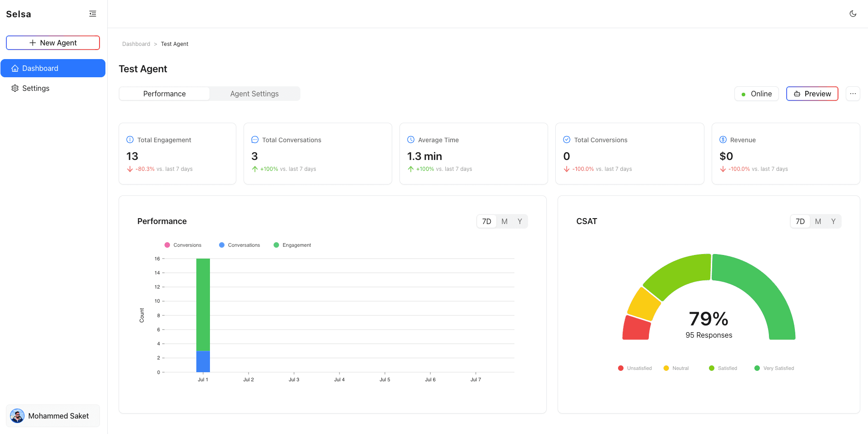Collapse the sidebar with the panel icon
Viewport: 868px width, 434px height.
tap(92, 14)
